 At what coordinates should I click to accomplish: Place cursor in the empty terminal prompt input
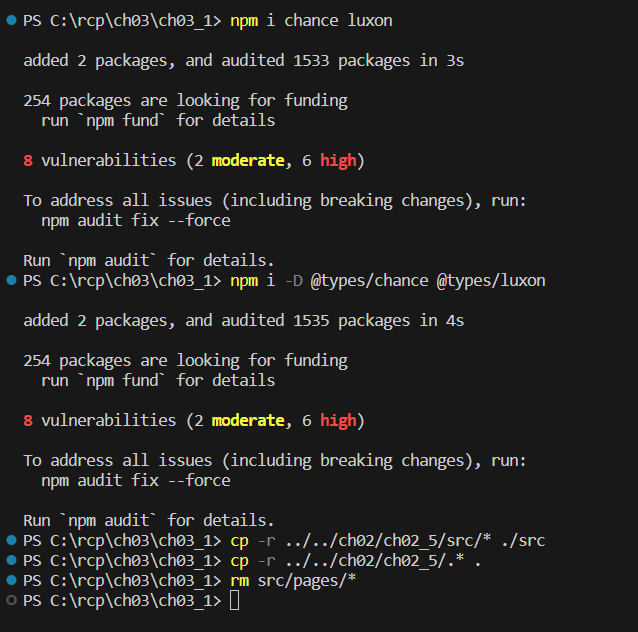234,601
